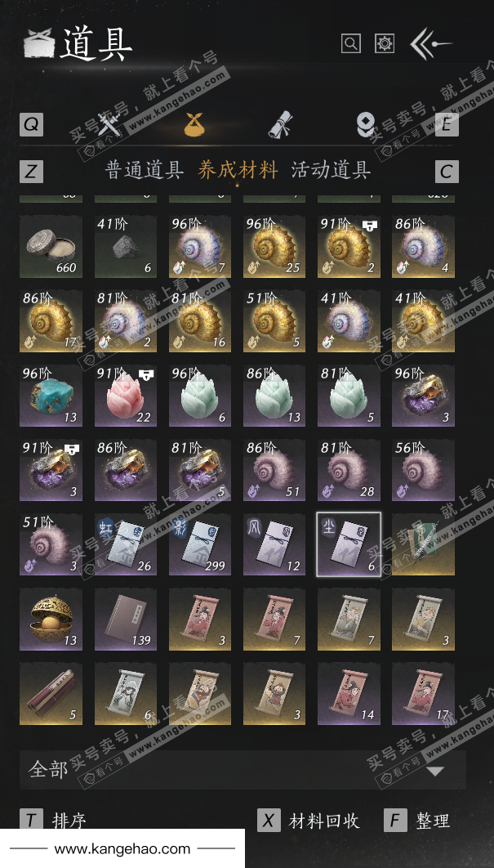Select the silver ointment tin with 660
494x868 pixels.
(x=51, y=246)
